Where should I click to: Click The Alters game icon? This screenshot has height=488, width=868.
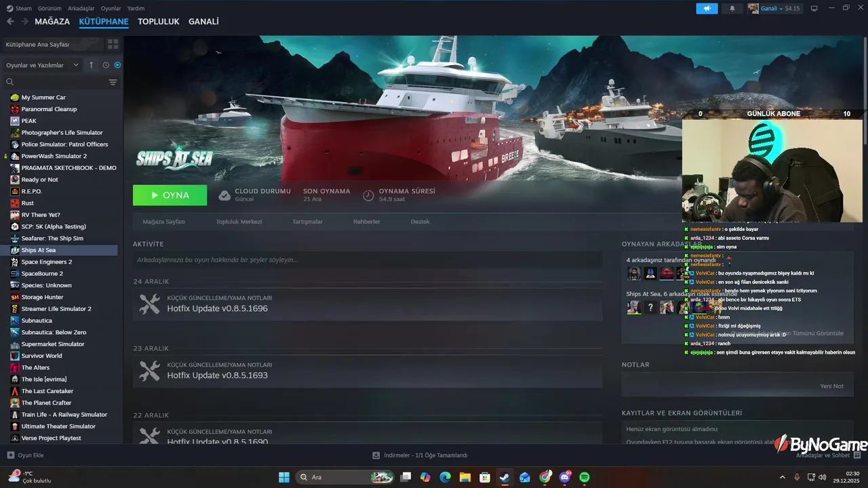(x=15, y=367)
